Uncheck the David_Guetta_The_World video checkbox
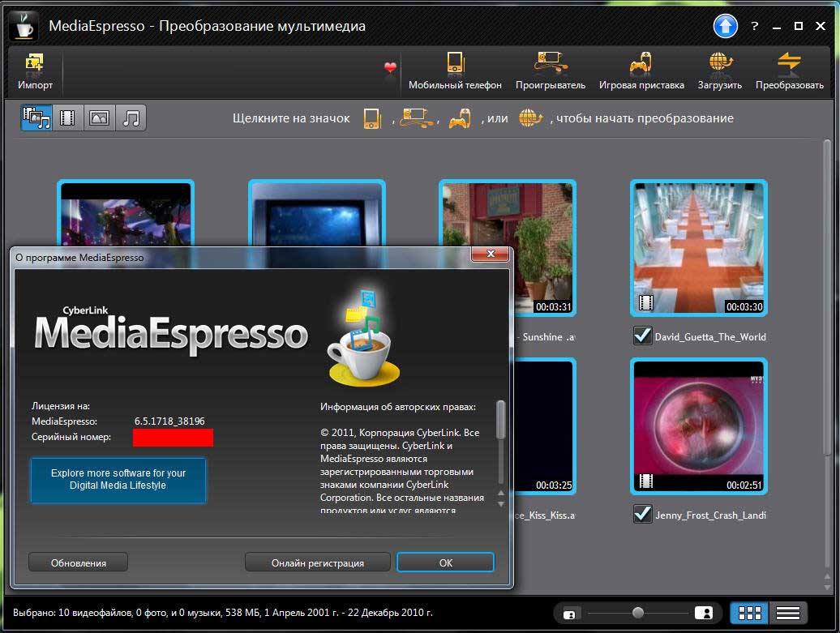 pyautogui.click(x=642, y=336)
